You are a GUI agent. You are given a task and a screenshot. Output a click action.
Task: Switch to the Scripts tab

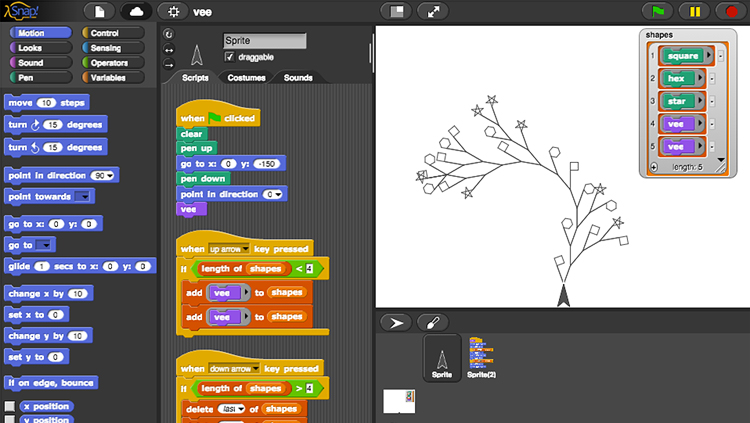tap(195, 78)
